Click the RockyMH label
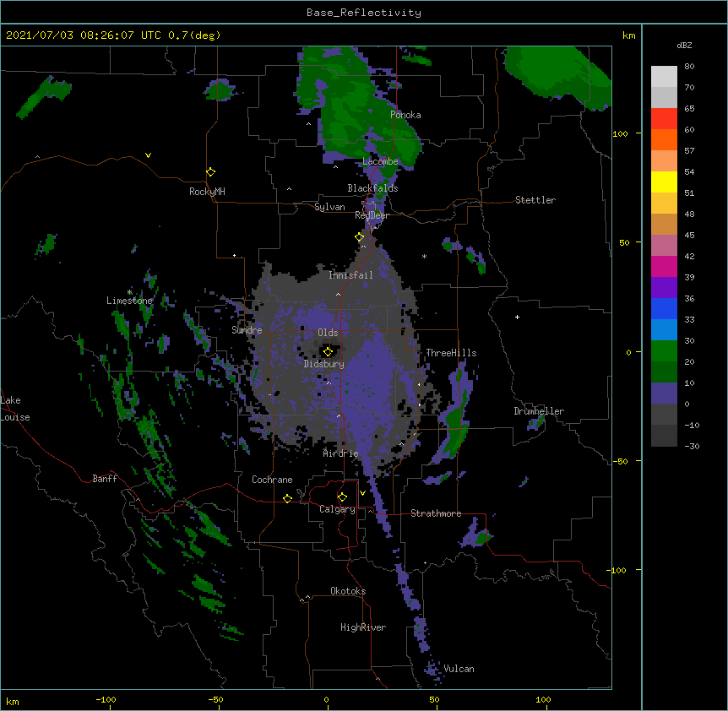This screenshot has width=728, height=711. [207, 192]
